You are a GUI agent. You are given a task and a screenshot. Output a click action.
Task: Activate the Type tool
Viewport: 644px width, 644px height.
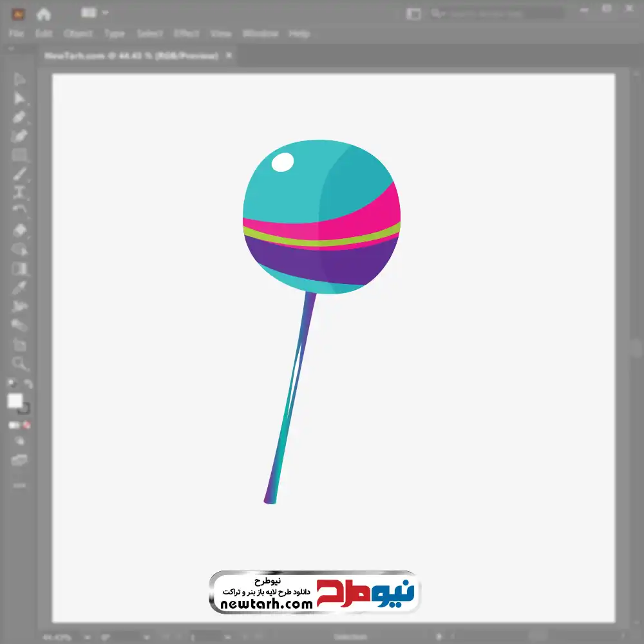(19, 193)
